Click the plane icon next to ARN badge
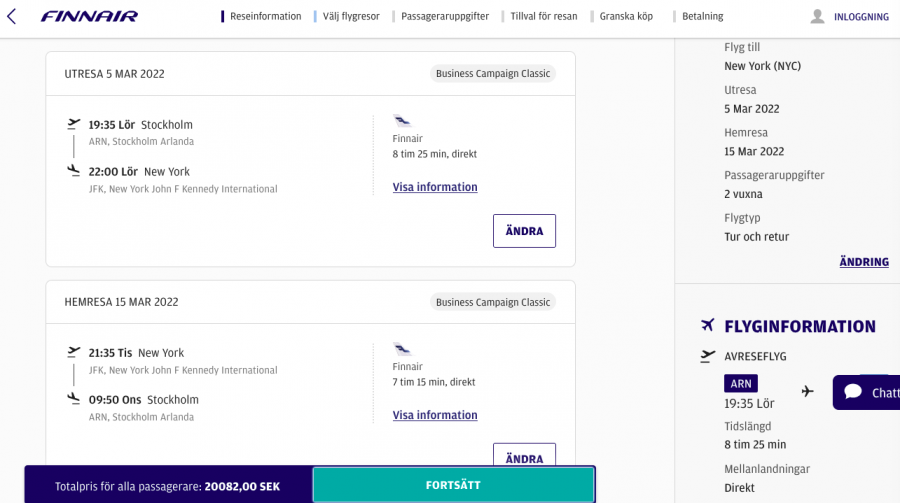The width and height of the screenshot is (900, 503). (x=807, y=391)
